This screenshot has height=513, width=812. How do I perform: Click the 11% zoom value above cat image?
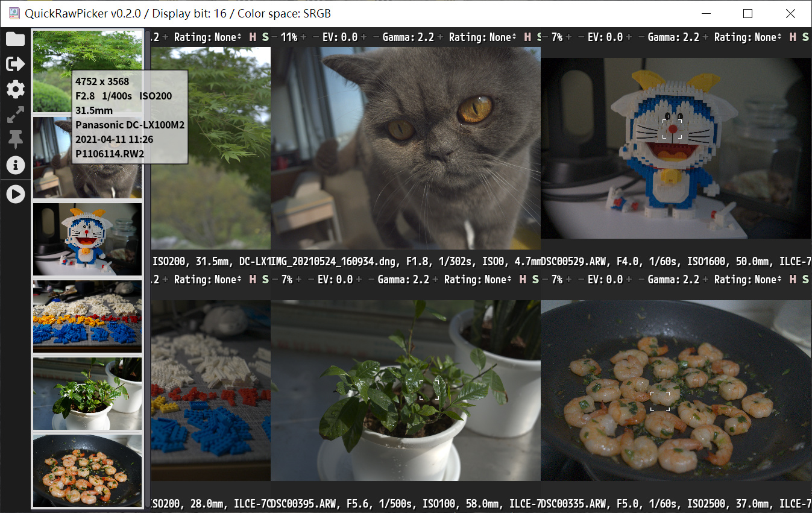289,37
